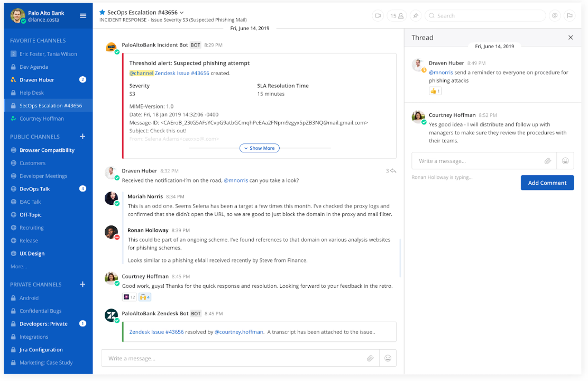Expand More public channels list
588x381 pixels.
[x=19, y=267]
